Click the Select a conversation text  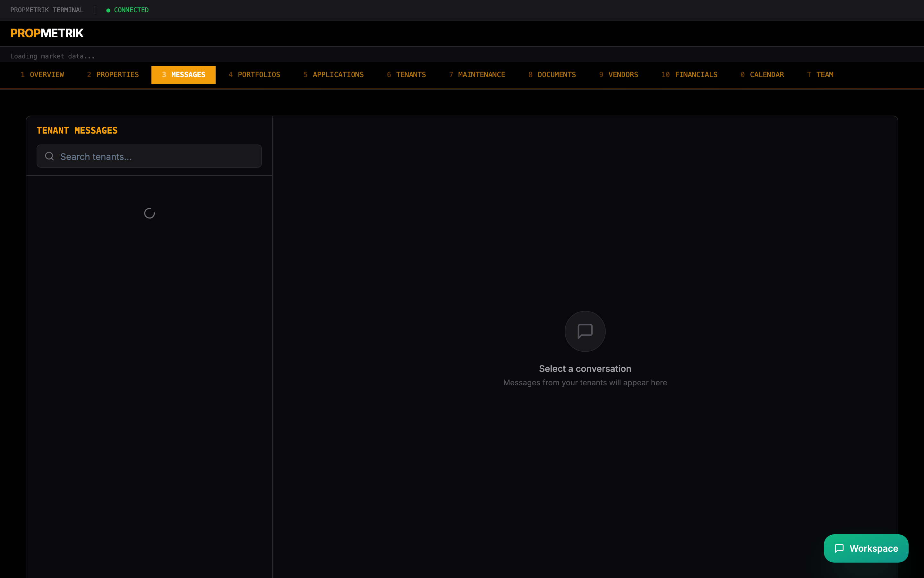point(585,369)
